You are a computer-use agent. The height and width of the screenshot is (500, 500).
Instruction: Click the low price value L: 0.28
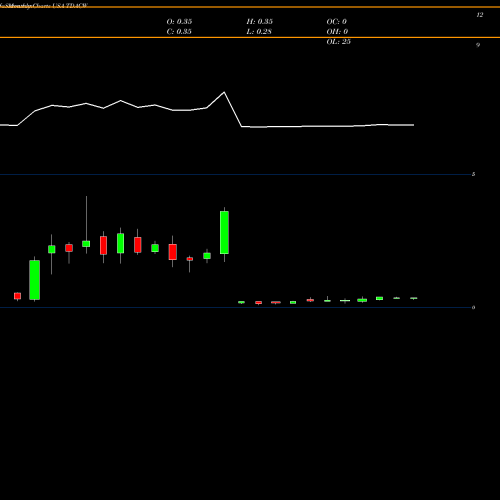[259, 32]
